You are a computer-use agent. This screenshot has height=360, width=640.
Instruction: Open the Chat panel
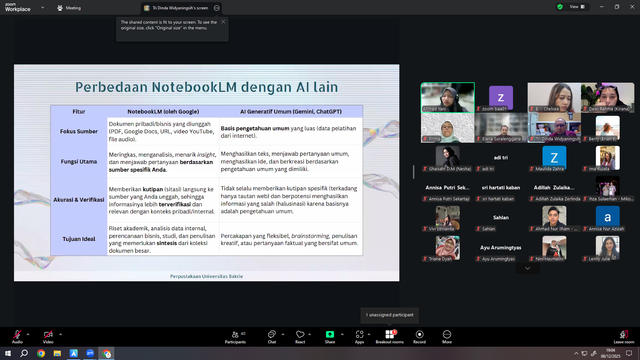pos(272,337)
